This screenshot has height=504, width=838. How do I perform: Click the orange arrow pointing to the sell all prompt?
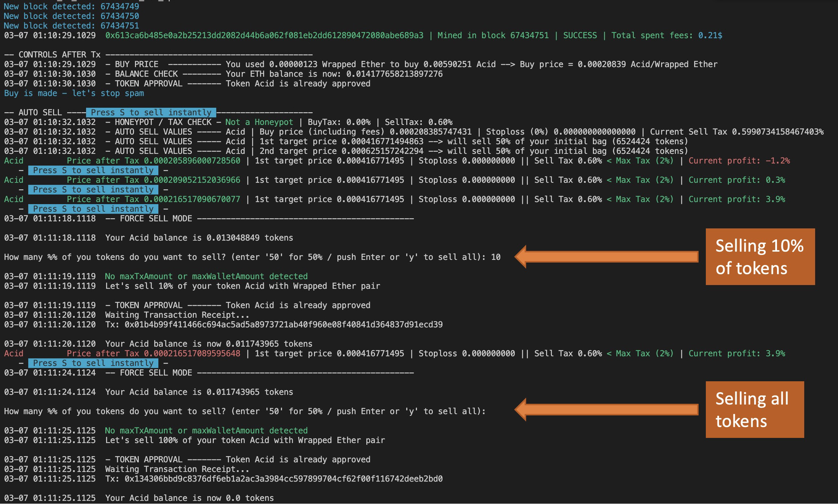pos(606,411)
